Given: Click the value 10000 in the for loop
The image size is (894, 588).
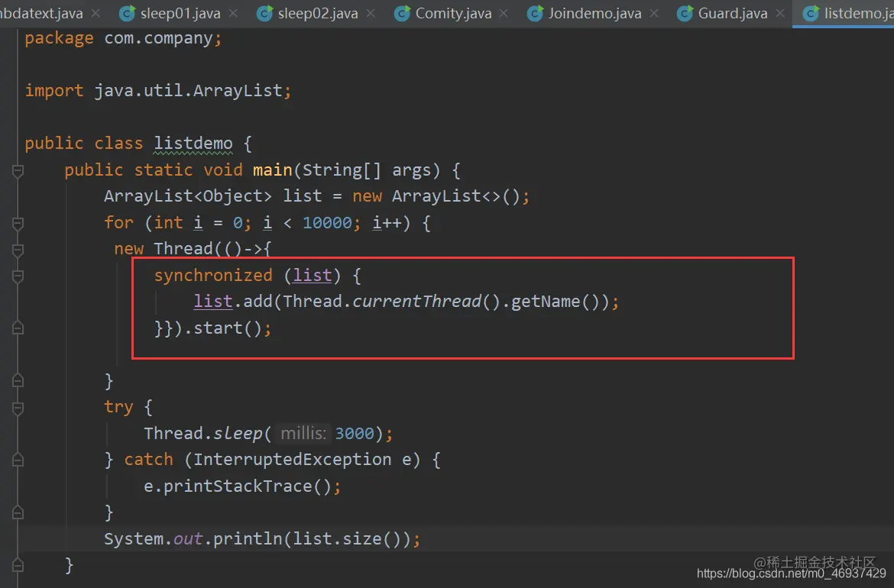Looking at the screenshot, I should [x=327, y=223].
